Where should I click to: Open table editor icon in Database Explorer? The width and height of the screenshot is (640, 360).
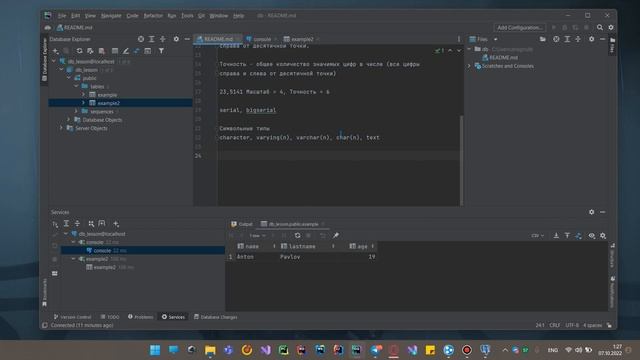click(115, 51)
